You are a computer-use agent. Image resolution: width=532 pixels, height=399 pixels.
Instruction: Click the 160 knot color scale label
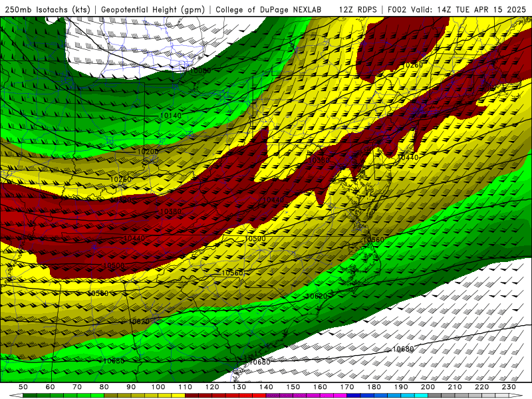320,387
